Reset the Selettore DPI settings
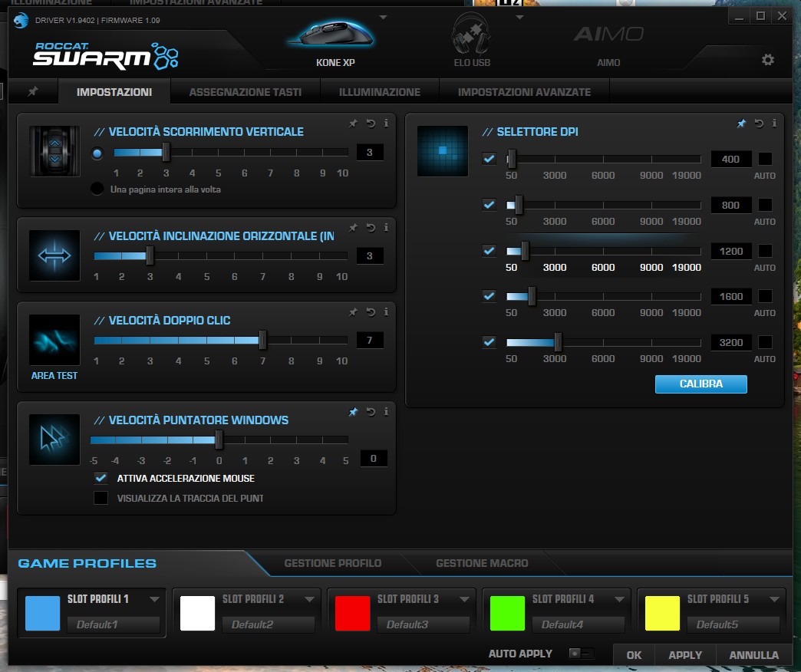Image resolution: width=801 pixels, height=672 pixels. point(759,123)
